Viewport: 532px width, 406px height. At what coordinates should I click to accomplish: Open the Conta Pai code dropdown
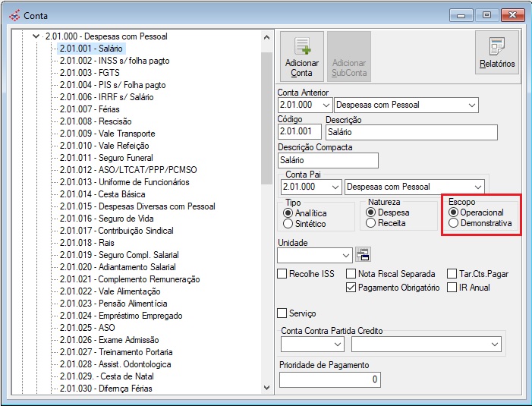[x=334, y=187]
